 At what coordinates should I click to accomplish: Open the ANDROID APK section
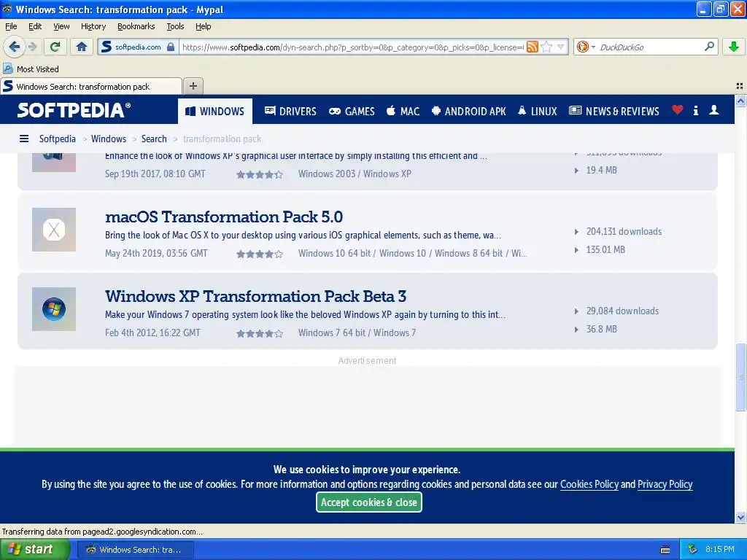click(x=468, y=111)
